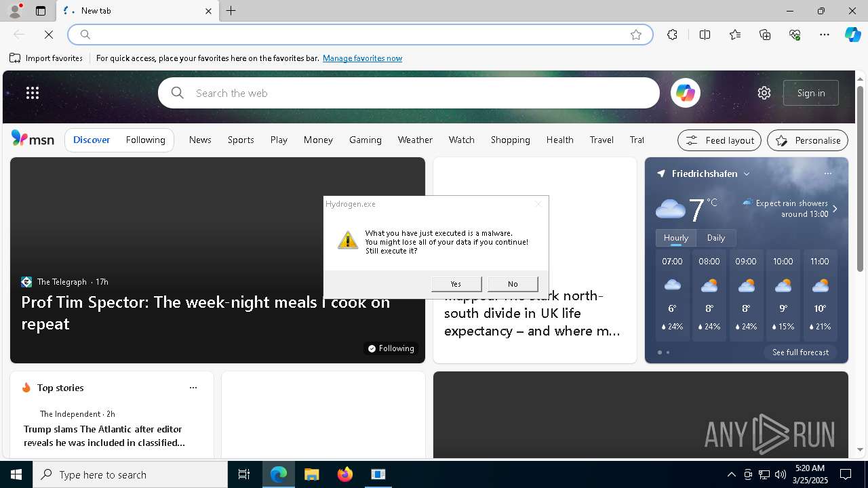
Task: Open the tab actions menu icon
Action: point(41,11)
